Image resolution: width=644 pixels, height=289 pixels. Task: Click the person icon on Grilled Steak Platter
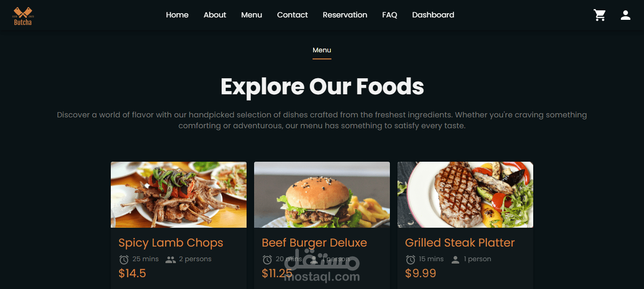click(455, 259)
